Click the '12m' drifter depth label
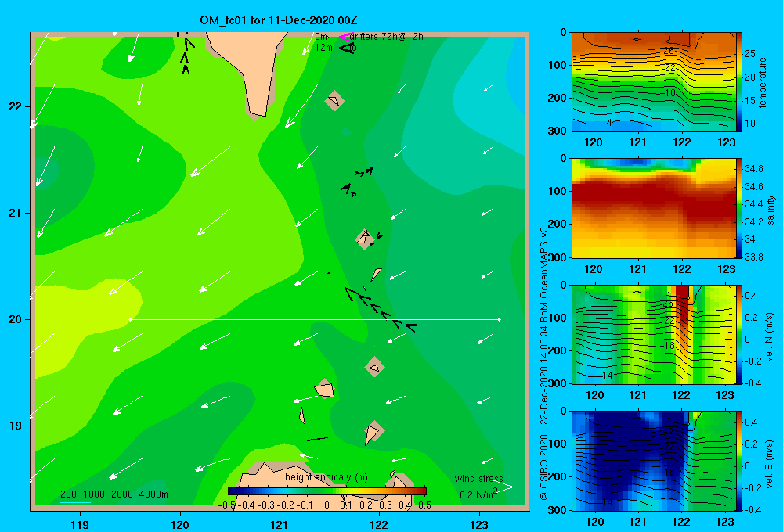The height and width of the screenshot is (532, 783). click(x=323, y=48)
